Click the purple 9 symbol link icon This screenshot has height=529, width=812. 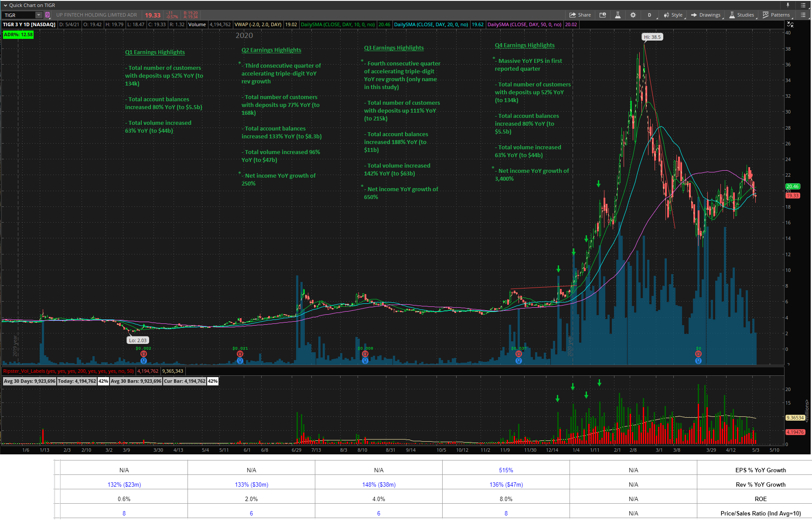coord(48,15)
